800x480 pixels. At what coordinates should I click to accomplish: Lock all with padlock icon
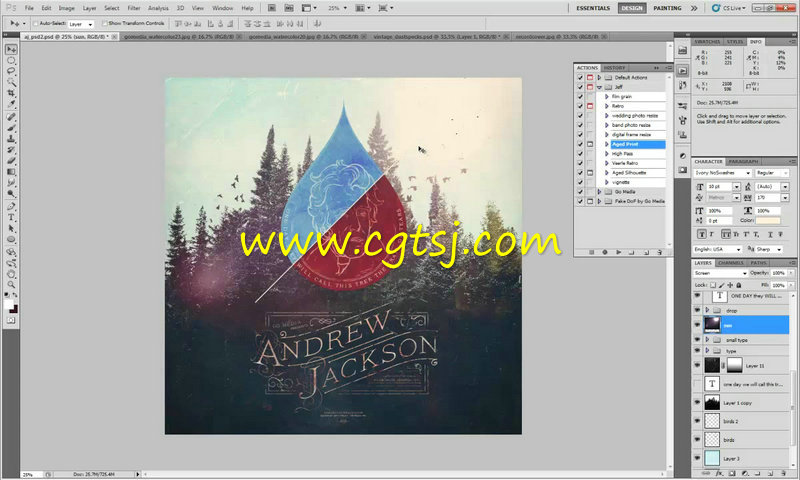click(738, 285)
